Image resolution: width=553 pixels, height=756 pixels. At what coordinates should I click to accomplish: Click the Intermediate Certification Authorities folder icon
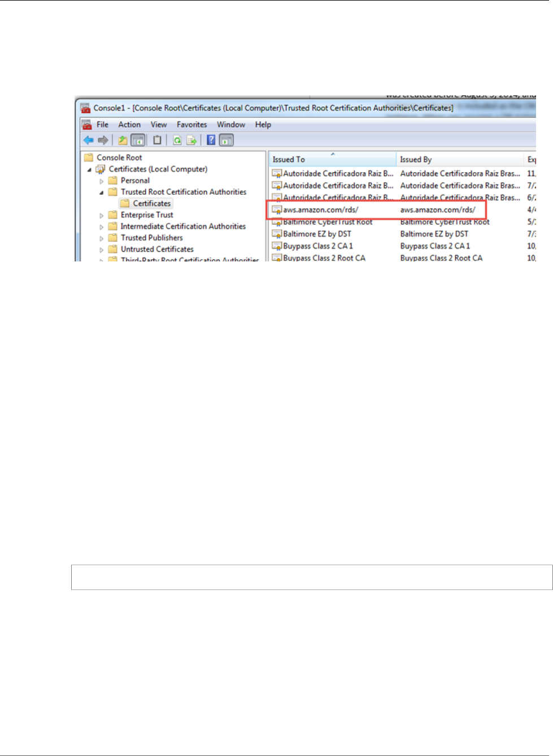pyautogui.click(x=113, y=226)
